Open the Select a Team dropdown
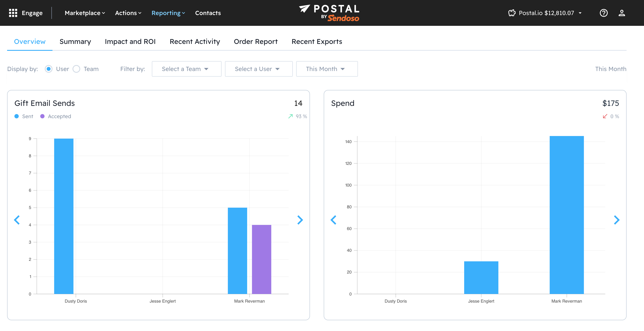Image resolution: width=644 pixels, height=331 pixels. click(x=186, y=69)
